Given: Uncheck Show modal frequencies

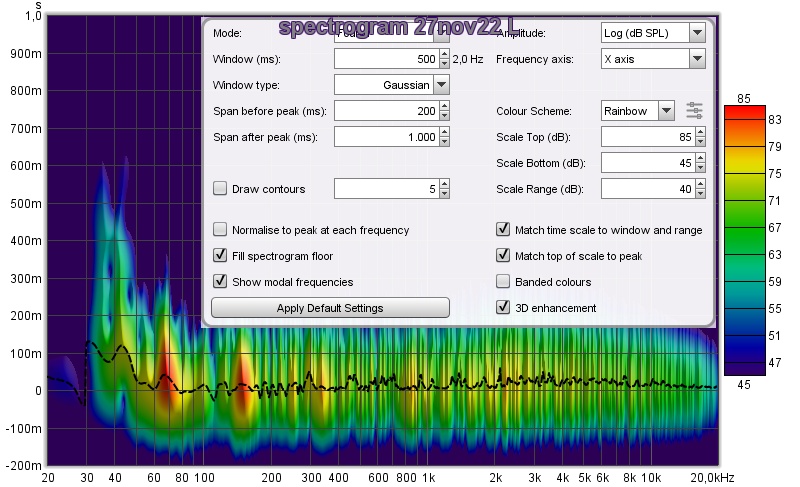Looking at the screenshot, I should (221, 282).
